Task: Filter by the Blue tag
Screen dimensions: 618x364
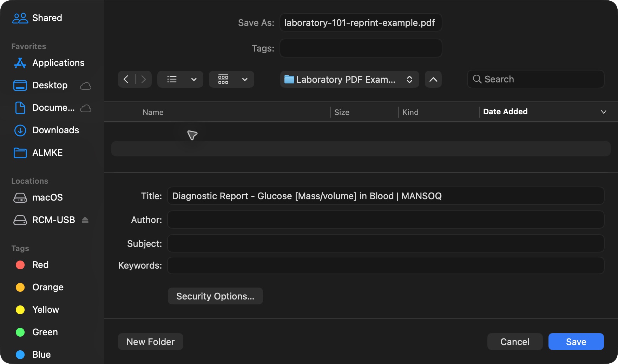Action: [x=33, y=355]
